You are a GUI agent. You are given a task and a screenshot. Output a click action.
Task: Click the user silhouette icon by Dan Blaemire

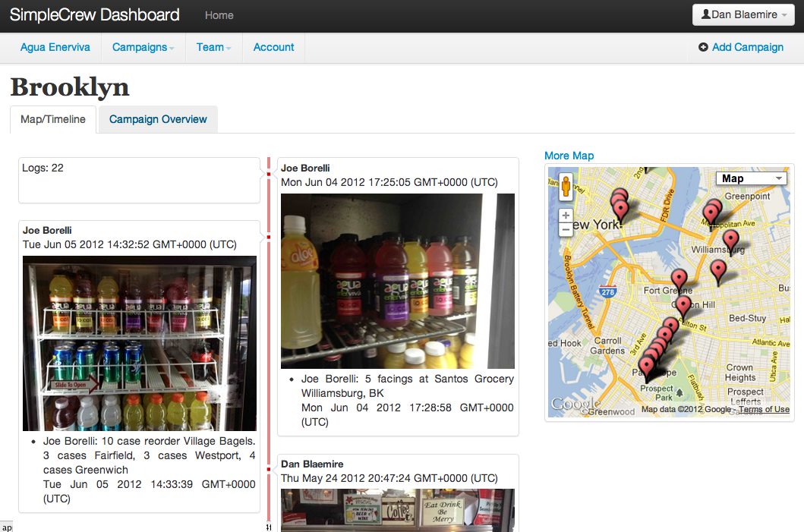point(705,14)
